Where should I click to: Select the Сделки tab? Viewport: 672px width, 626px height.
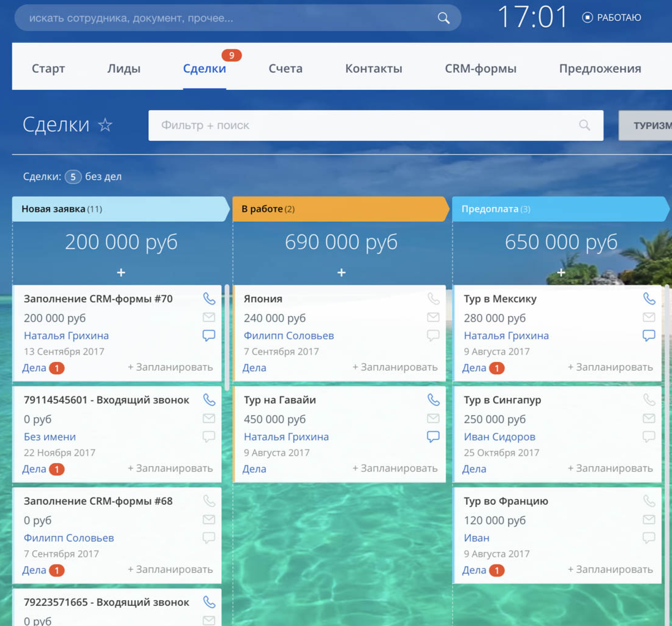pyautogui.click(x=205, y=69)
